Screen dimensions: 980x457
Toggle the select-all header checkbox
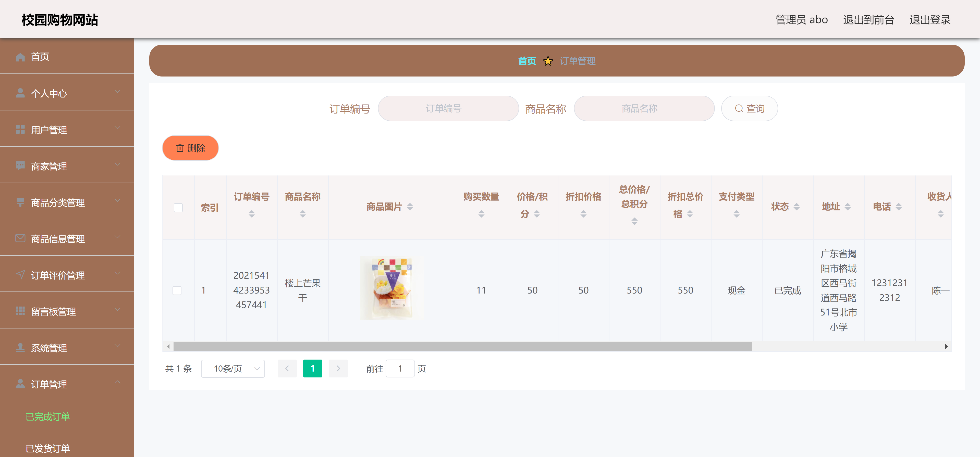point(178,208)
